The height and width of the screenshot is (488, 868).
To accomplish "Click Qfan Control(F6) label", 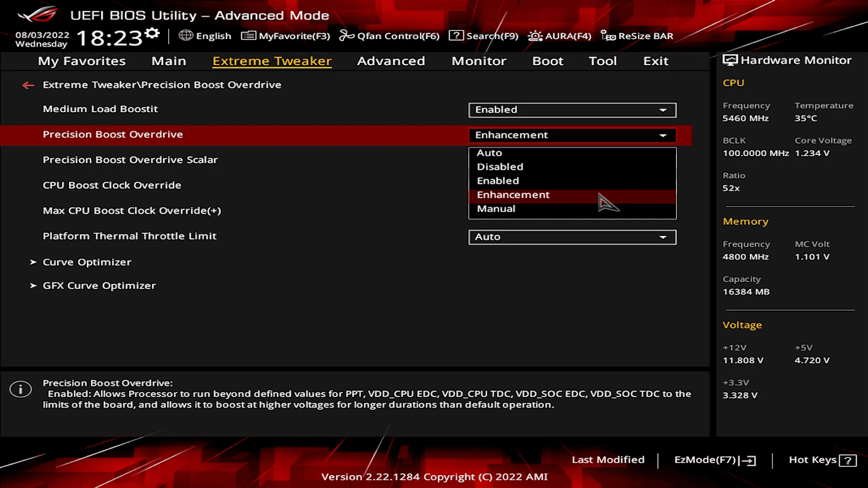I will pyautogui.click(x=398, y=36).
